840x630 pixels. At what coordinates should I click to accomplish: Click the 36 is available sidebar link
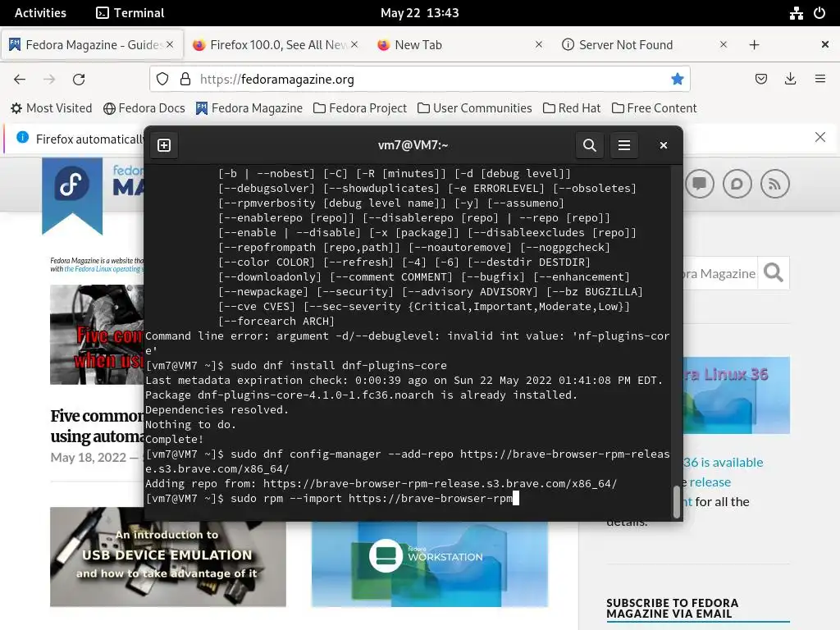click(724, 463)
